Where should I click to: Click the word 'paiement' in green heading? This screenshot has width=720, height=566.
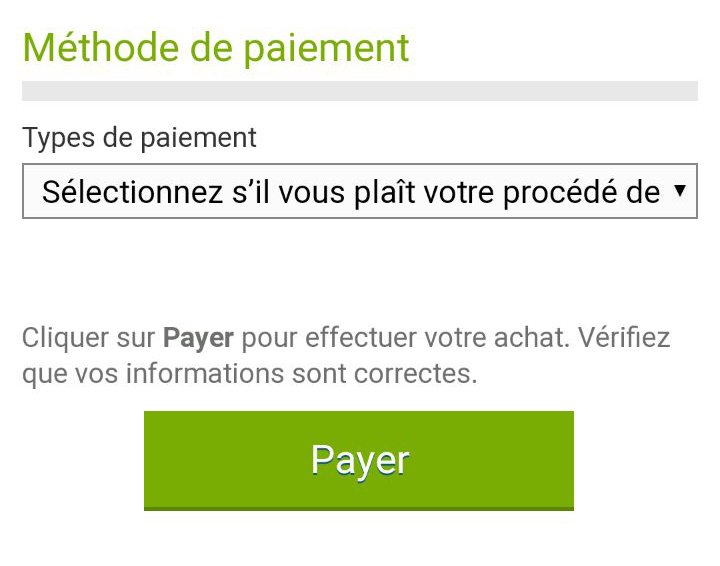(x=326, y=50)
